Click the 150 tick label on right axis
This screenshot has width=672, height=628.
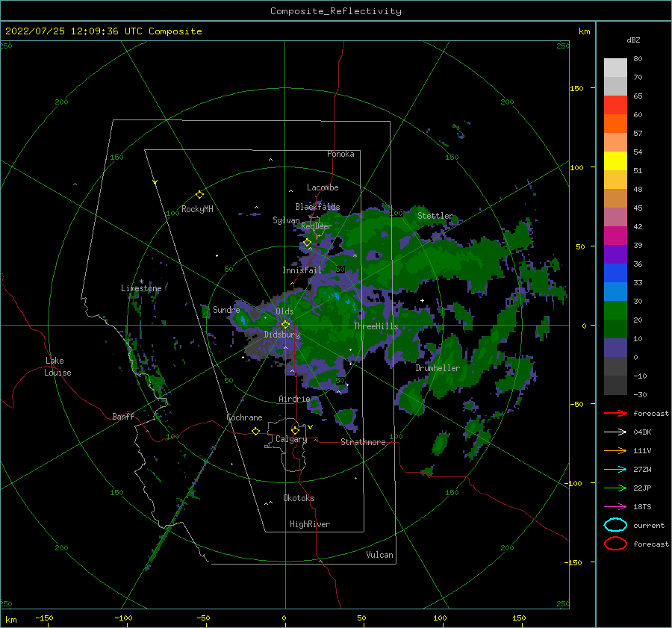[x=577, y=88]
